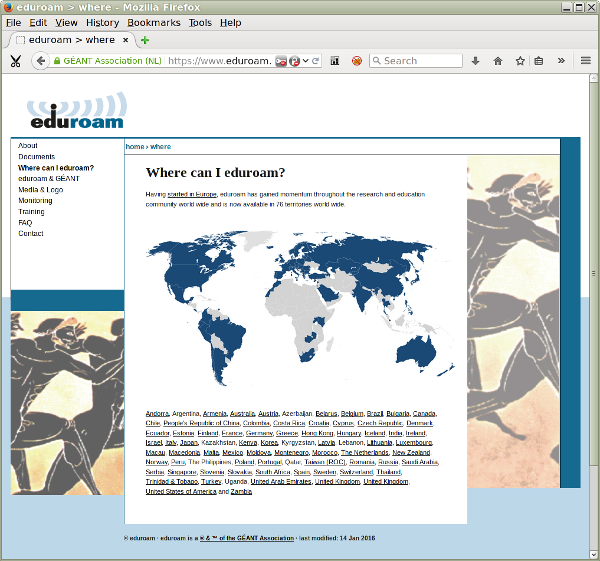Open Where can I eduroam? sidebar link
Viewport: 600px width, 561px height.
[56, 168]
